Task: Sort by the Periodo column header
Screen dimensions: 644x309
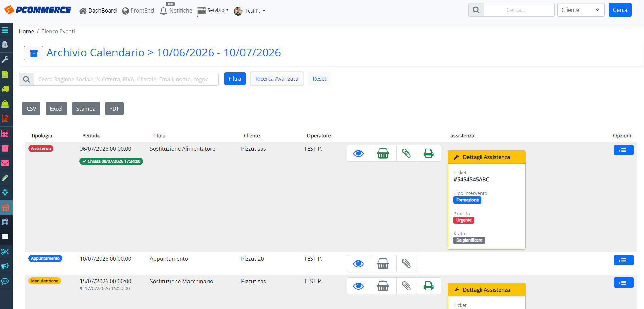Action: [91, 136]
